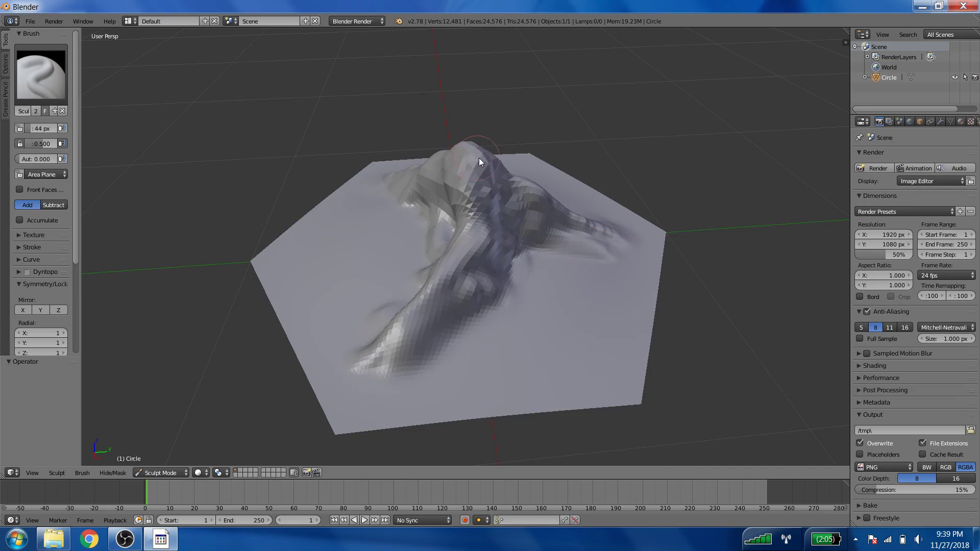This screenshot has width=980, height=551.
Task: Open the Sculpt Mode dropdown
Action: tap(161, 472)
